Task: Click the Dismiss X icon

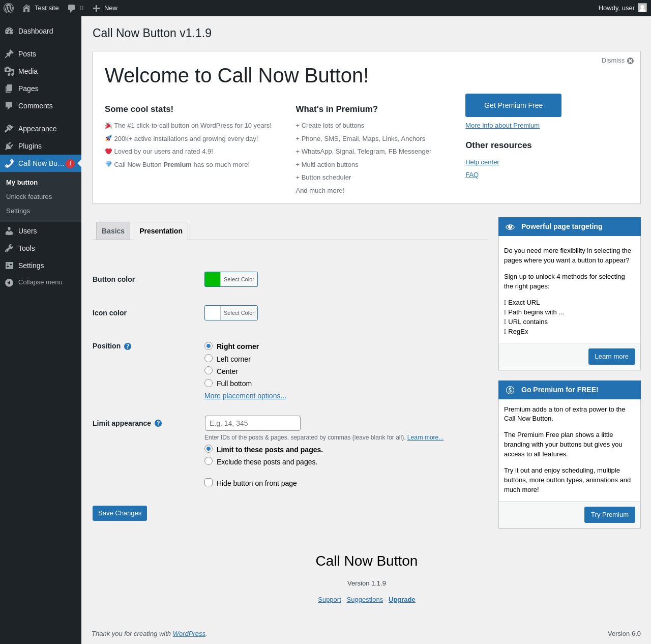Action: (x=631, y=61)
